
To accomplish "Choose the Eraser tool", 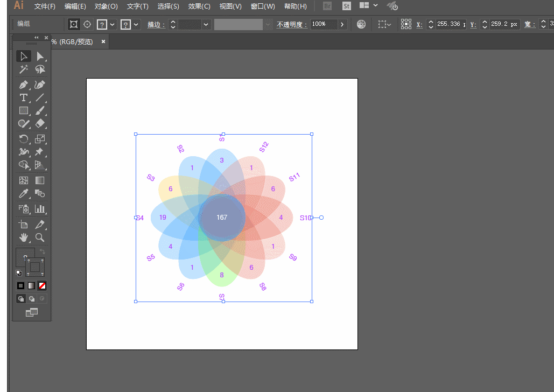I will coord(40,123).
